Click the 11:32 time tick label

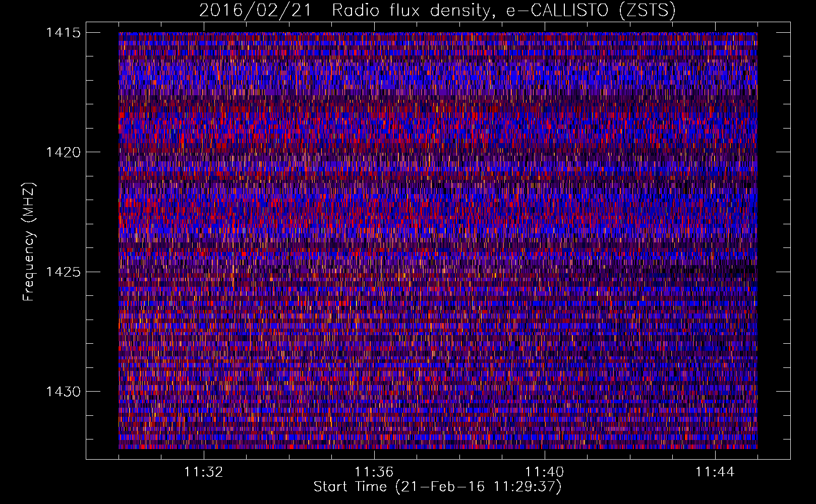(204, 472)
